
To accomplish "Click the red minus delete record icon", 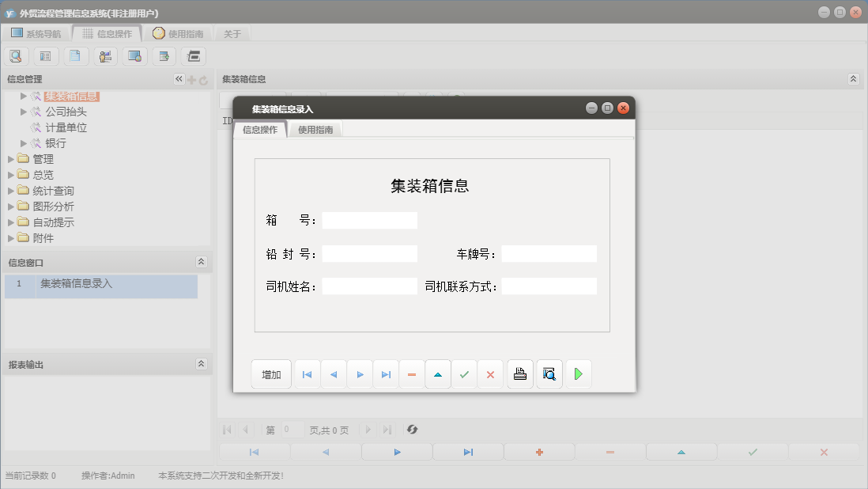I will click(411, 373).
